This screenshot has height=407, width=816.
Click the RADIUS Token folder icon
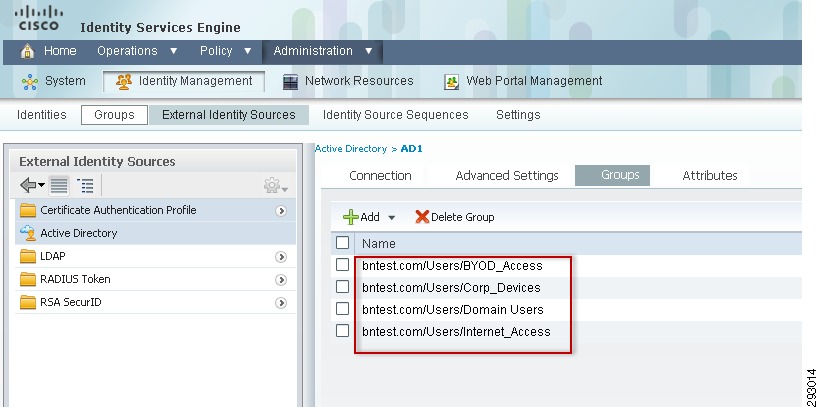(28, 279)
